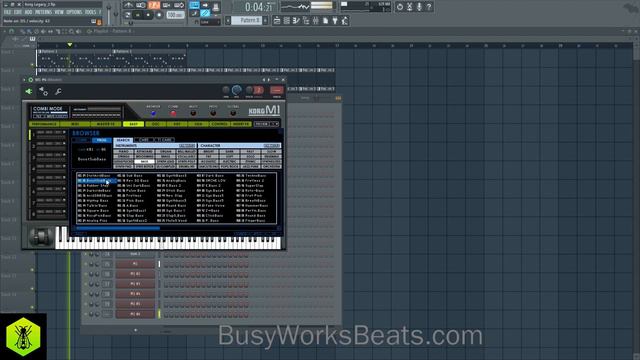Clear the INSTRUMENTS search filter
The width and height of the screenshot is (640, 360).
coord(187,146)
